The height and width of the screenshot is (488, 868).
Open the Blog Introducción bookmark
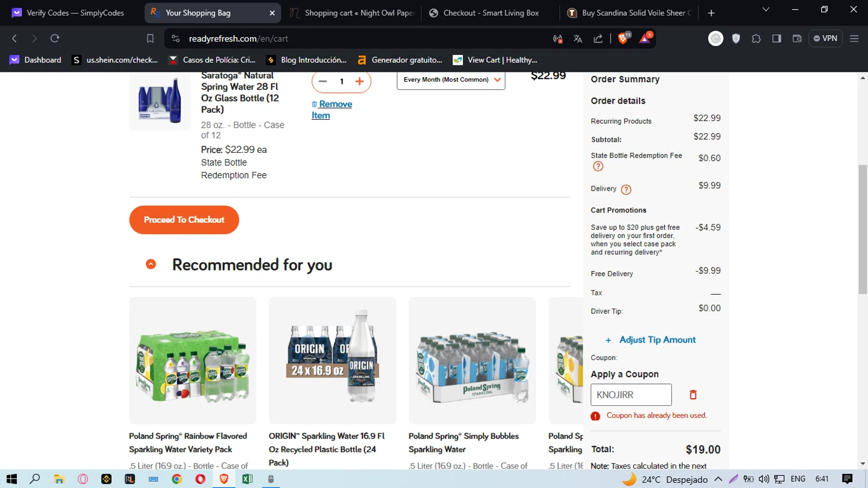(306, 60)
